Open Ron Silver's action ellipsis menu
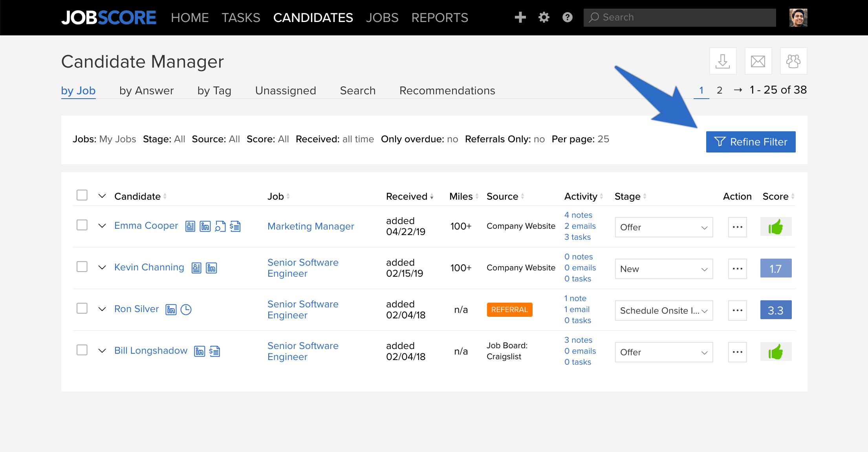This screenshot has width=868, height=452. coord(737,311)
